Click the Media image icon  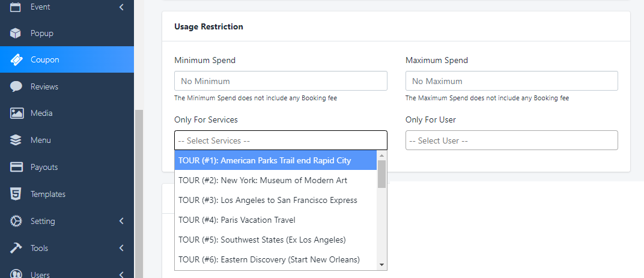tap(16, 113)
